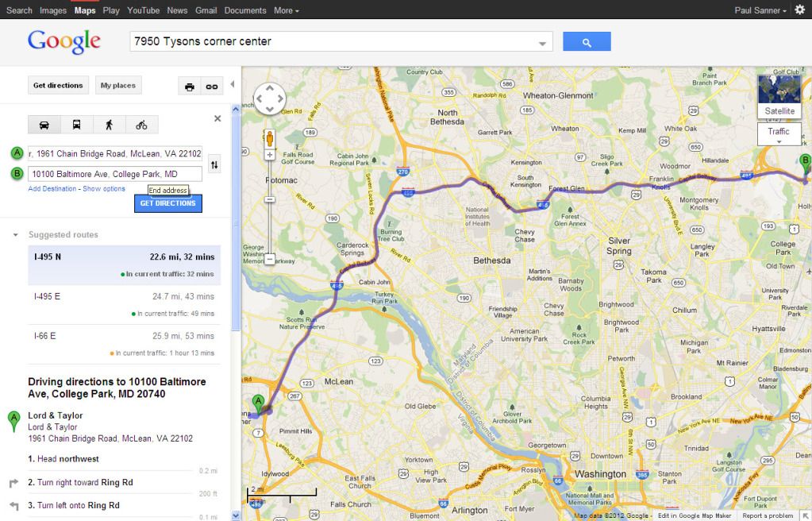Select the bicycling directions mode
The height and width of the screenshot is (521, 812).
click(141, 125)
